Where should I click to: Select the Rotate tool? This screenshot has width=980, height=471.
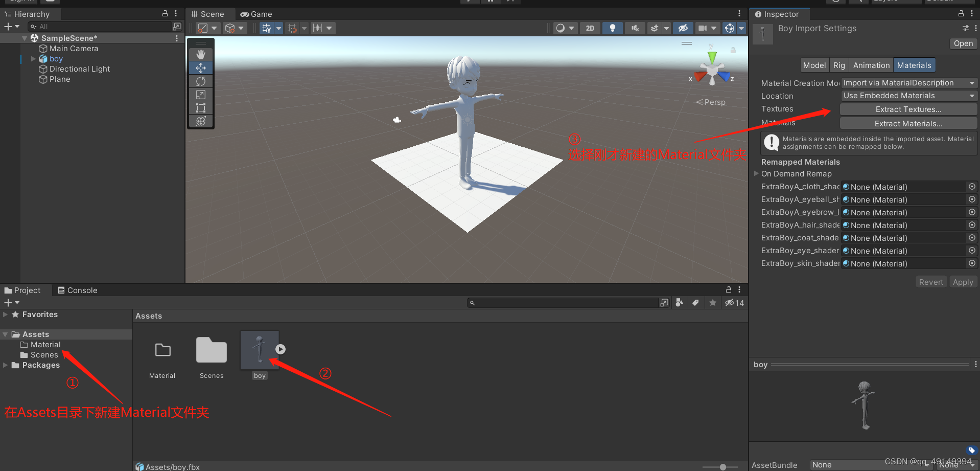201,81
